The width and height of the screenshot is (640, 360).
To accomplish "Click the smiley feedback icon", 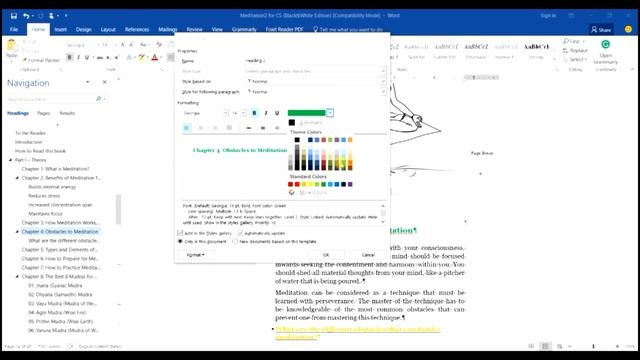I will pyautogui.click(x=628, y=29).
